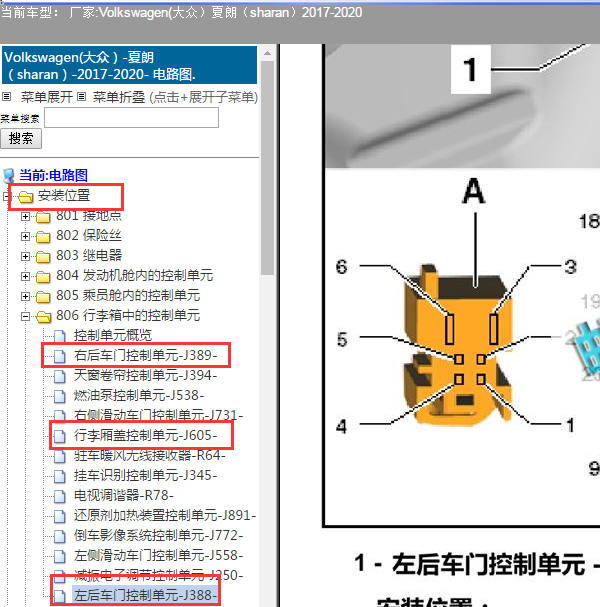Select the 安装位置 folder label

pos(64,196)
